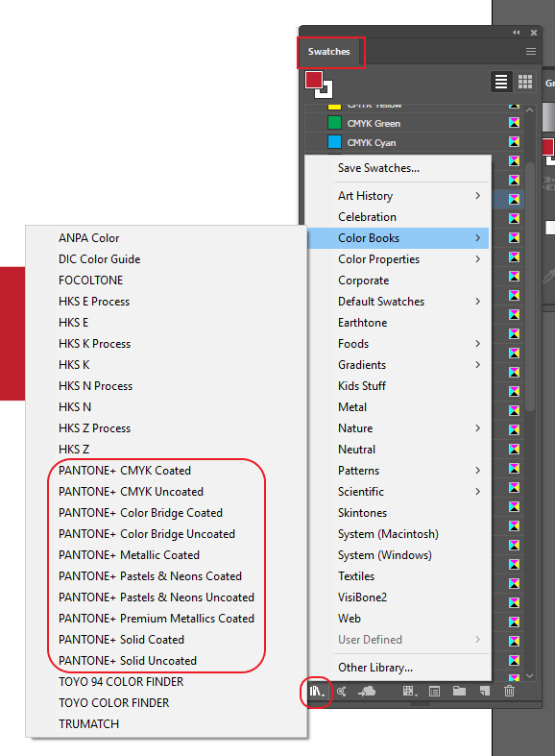Collapse the panel with double-arrow icon
Viewport: 555px width, 756px height.
(517, 33)
